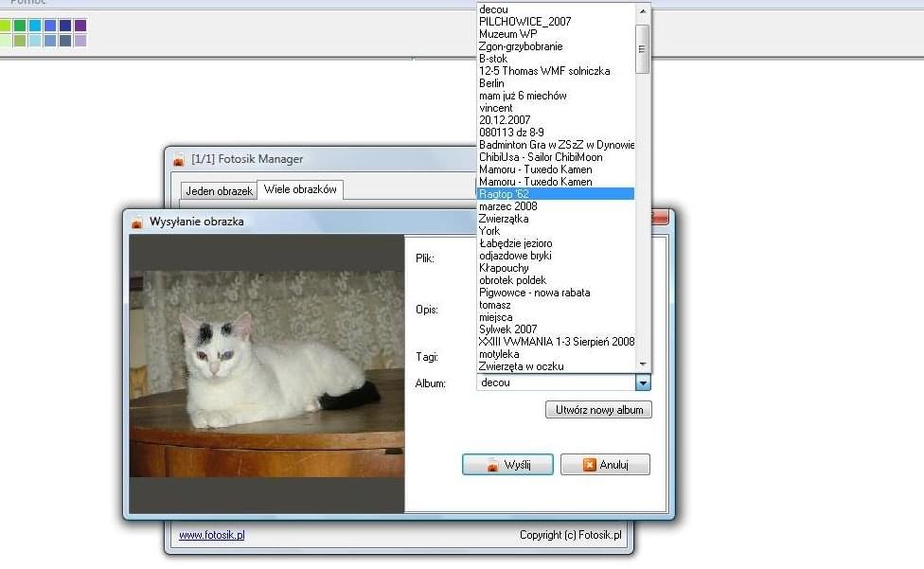Choose 'decou' at top of album list
Viewport: 924px width, 569px height.
tap(555, 9)
